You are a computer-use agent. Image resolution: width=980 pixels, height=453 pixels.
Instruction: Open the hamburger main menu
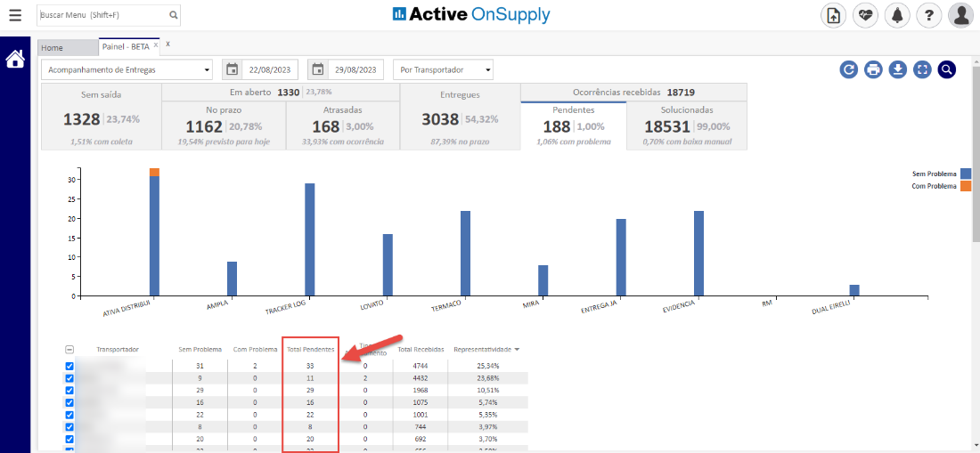15,15
